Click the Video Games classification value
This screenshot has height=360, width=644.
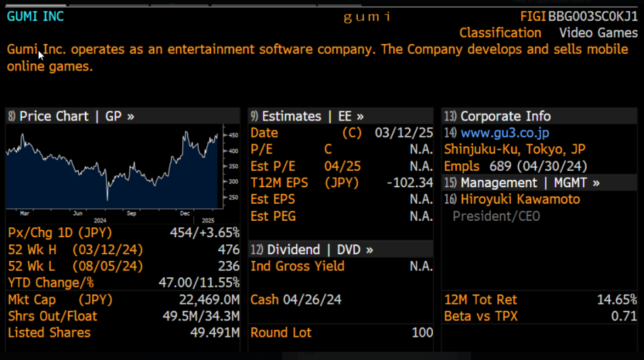[x=598, y=33]
